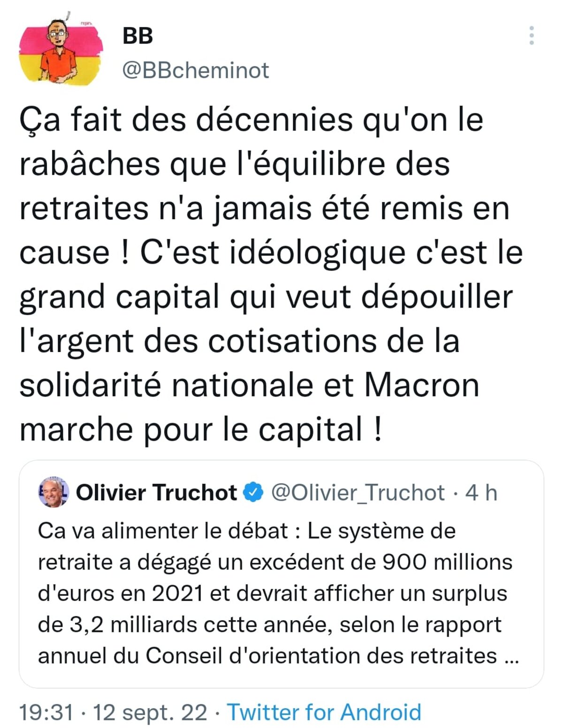
Task: Click BB's cartoon profile avatar
Action: click(x=61, y=52)
